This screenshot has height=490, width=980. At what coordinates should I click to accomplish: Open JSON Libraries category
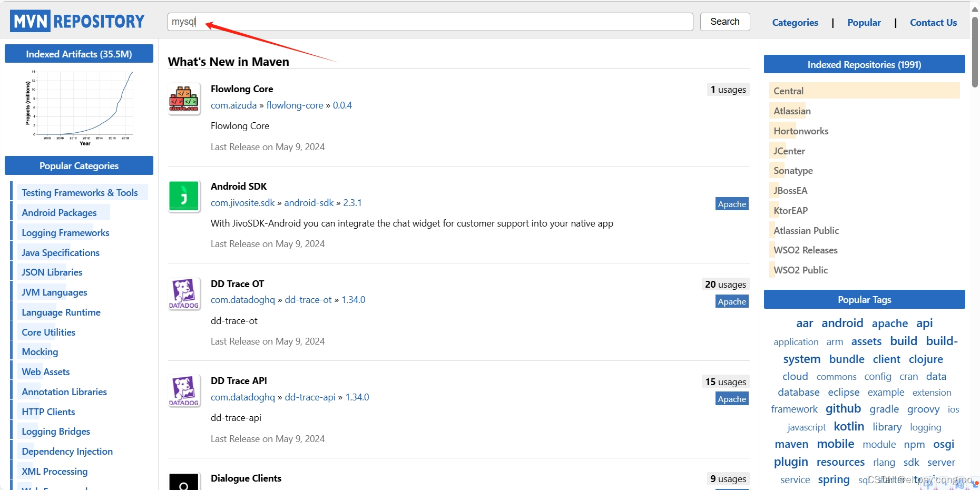tap(52, 272)
